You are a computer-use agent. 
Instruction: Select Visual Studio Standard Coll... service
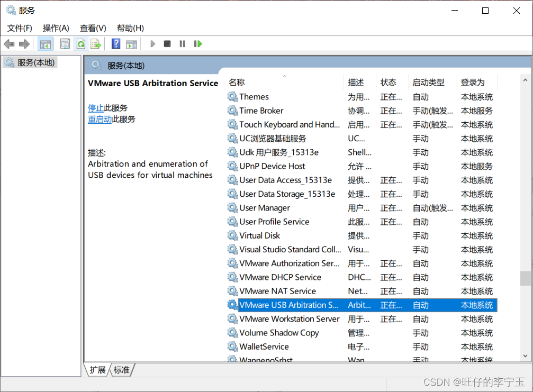click(x=362, y=250)
